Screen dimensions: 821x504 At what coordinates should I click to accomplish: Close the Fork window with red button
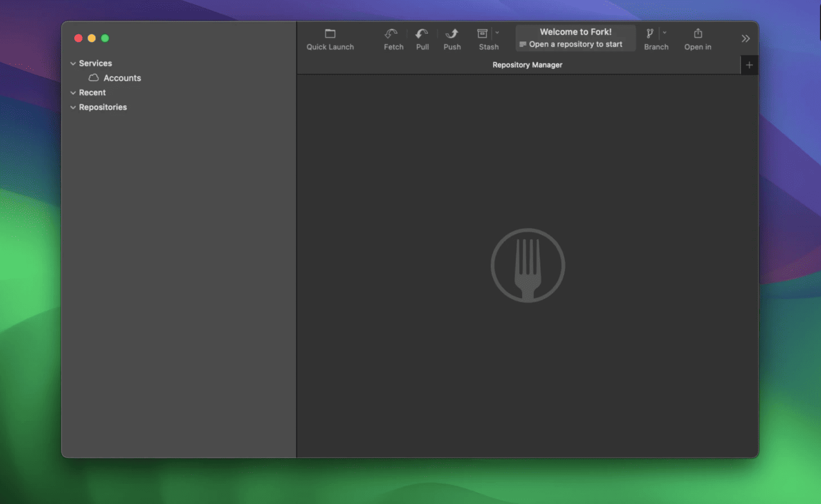(78, 38)
